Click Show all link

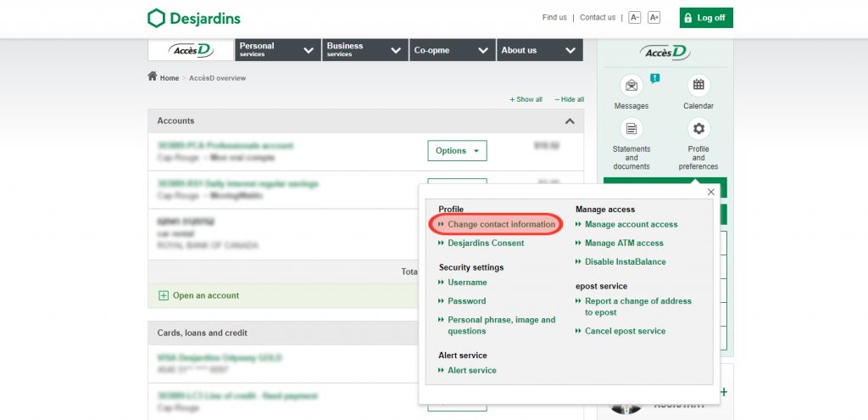pyautogui.click(x=526, y=100)
